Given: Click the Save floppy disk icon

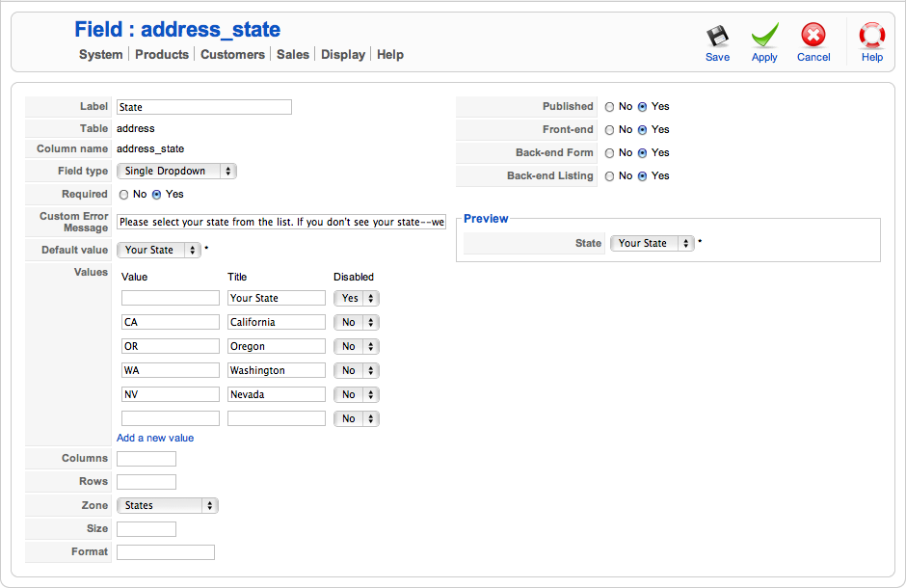Looking at the screenshot, I should tap(717, 38).
